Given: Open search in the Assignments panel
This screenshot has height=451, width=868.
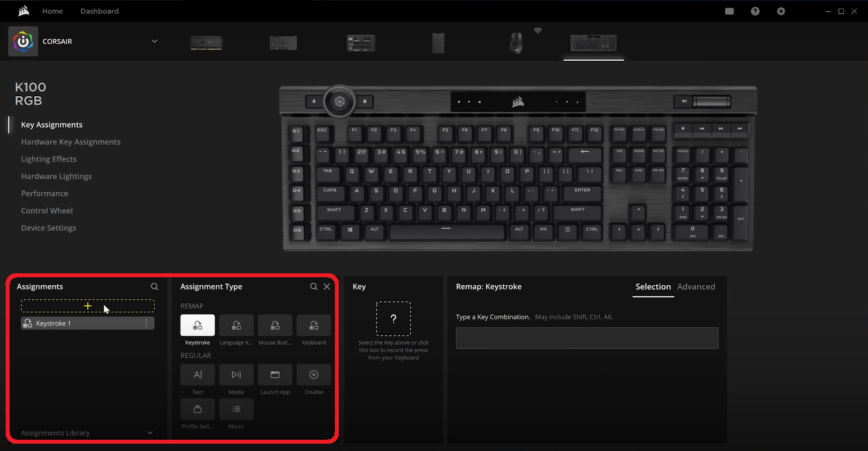Looking at the screenshot, I should pos(154,286).
